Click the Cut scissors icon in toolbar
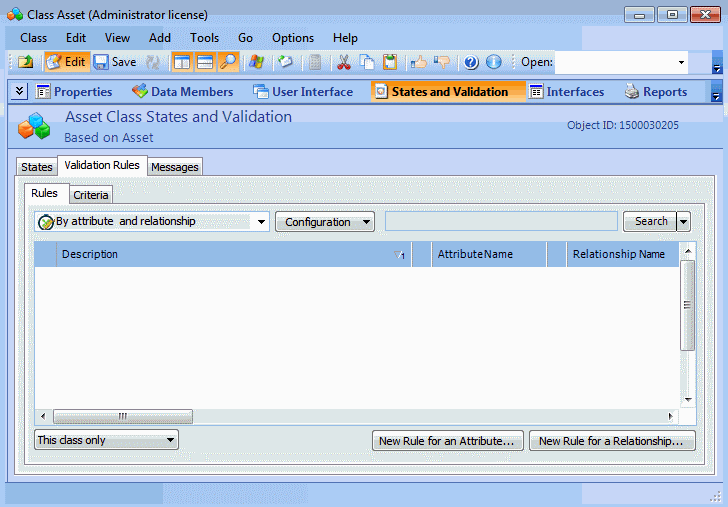 click(x=344, y=62)
